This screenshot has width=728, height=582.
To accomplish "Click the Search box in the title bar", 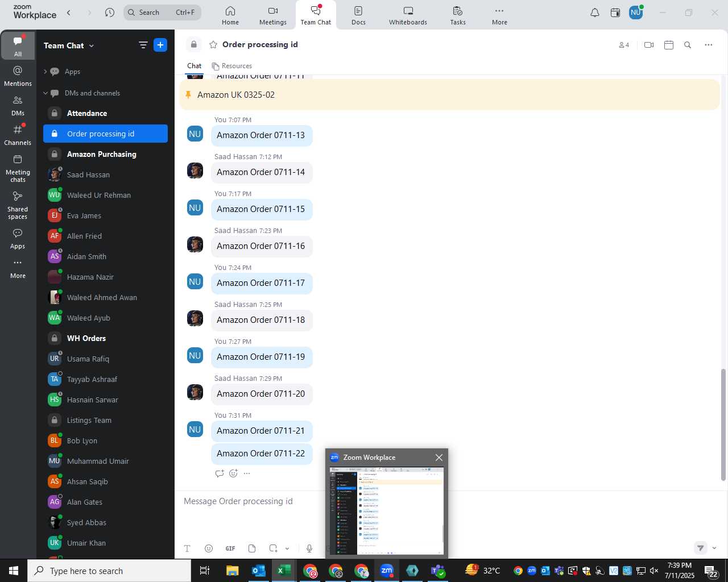I will [x=162, y=13].
